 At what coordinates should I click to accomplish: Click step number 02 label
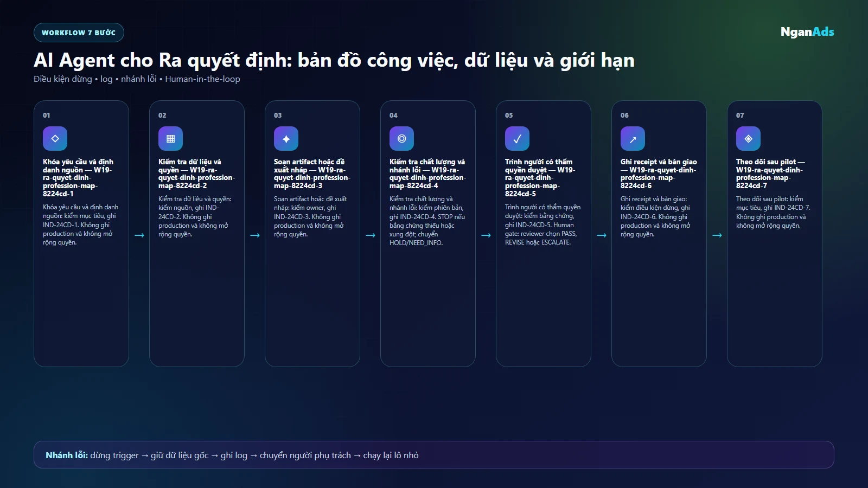[x=162, y=115]
